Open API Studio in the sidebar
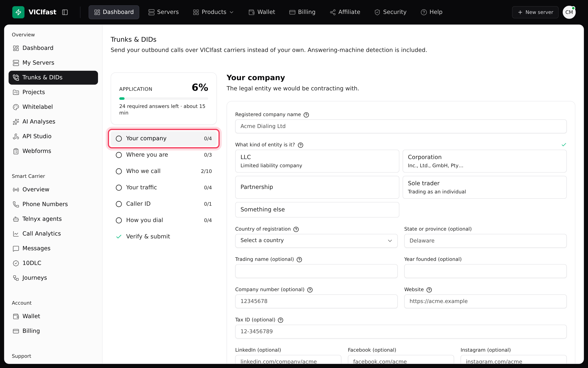Image resolution: width=588 pixels, height=368 pixels. [53, 136]
